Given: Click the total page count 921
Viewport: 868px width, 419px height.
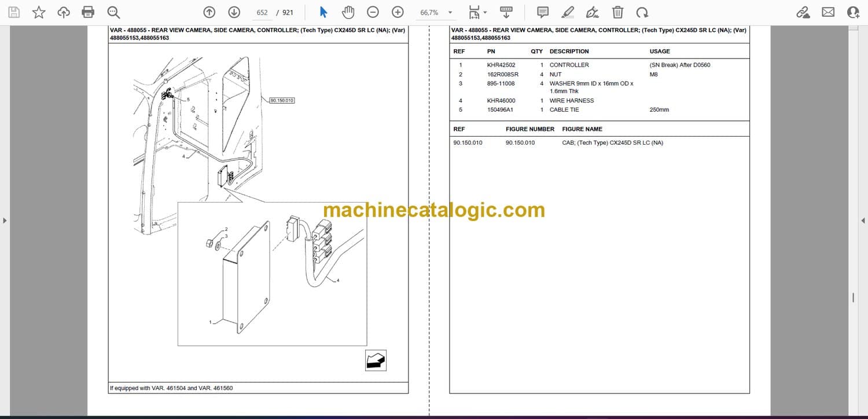Looking at the screenshot, I should click(x=288, y=13).
